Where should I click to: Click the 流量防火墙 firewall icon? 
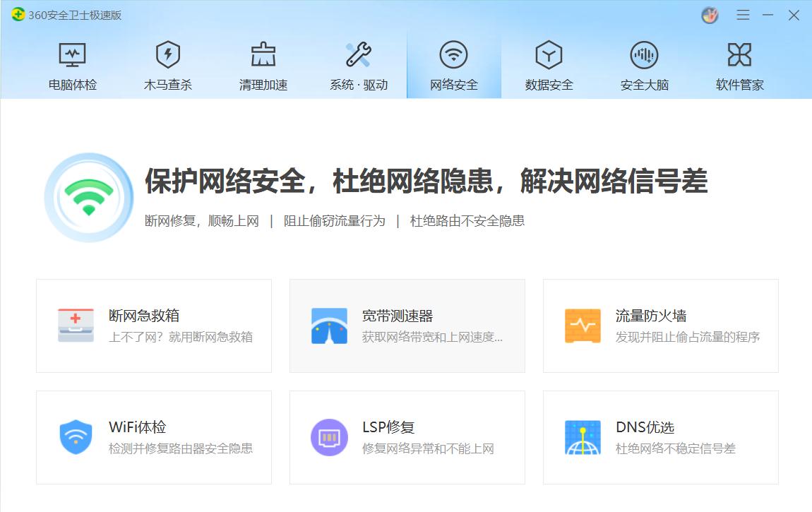(x=583, y=325)
